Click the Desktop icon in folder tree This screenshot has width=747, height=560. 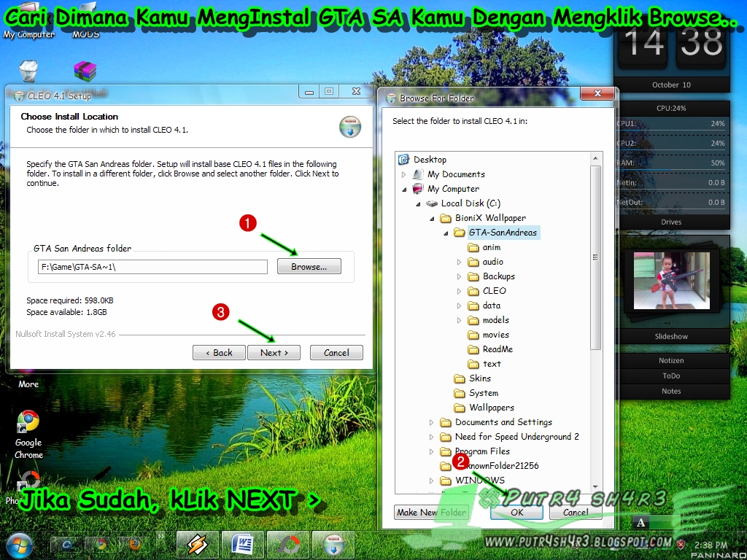(404, 159)
